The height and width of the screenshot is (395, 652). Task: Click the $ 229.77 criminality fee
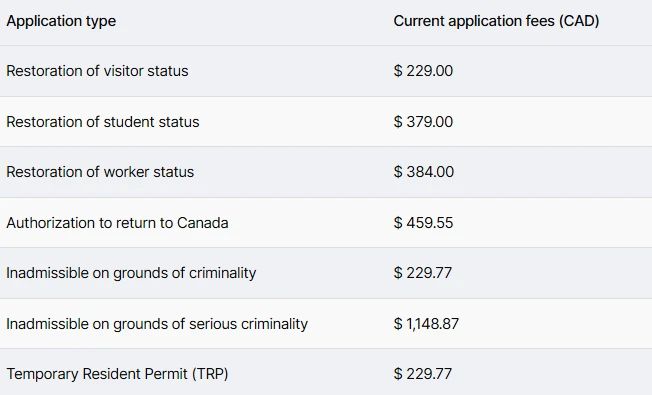point(422,273)
